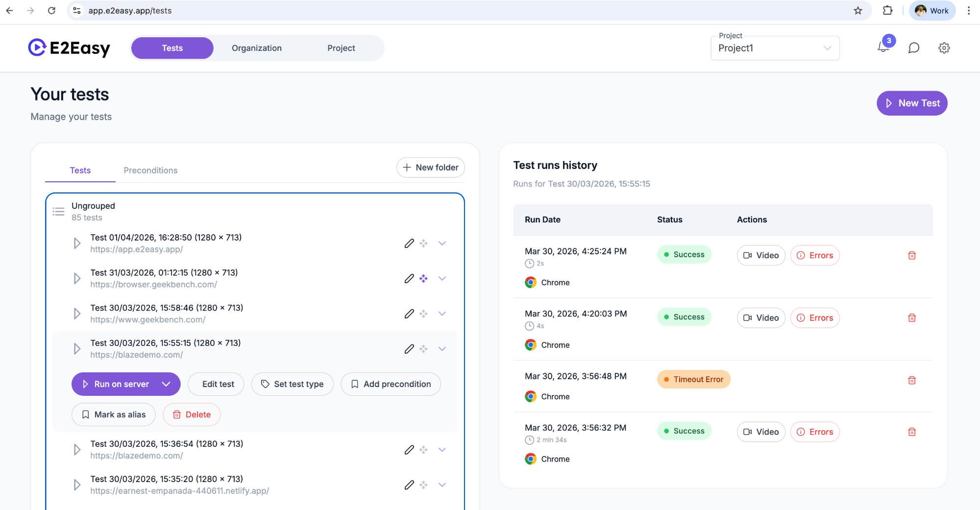Screen dimensions: 980x510
Task: Switch to the Preconditions tab
Action: tap(150, 170)
